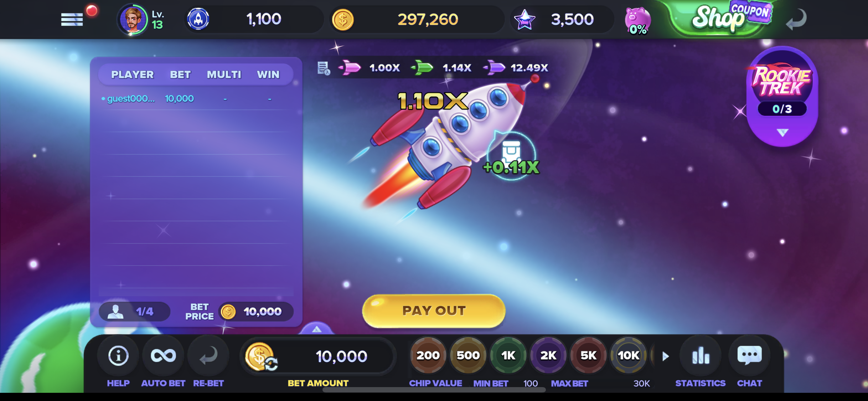Show more chip values arrow
Viewport: 868px width, 401px height.
(666, 356)
